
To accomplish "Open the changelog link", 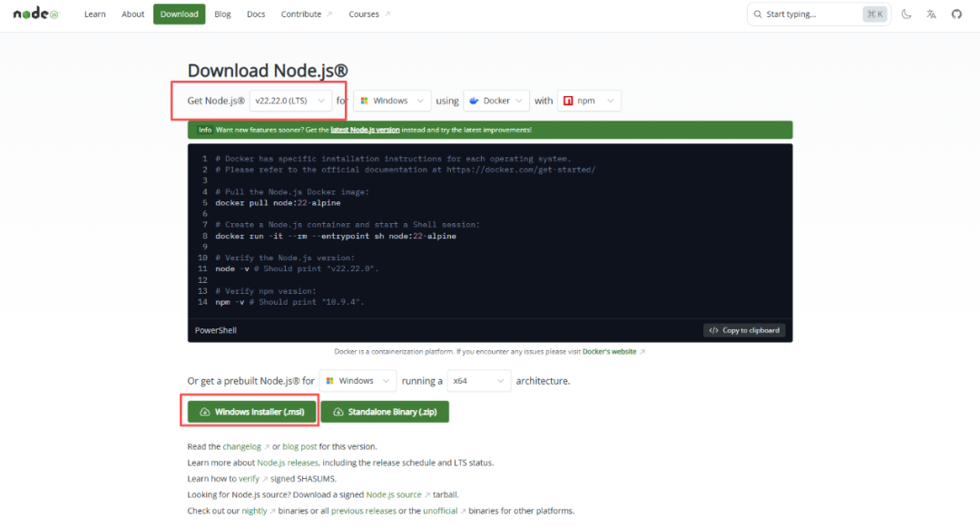I will pyautogui.click(x=242, y=446).
